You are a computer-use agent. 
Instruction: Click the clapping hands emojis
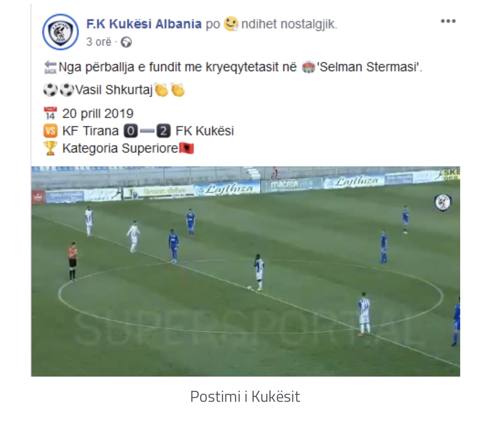(x=170, y=90)
